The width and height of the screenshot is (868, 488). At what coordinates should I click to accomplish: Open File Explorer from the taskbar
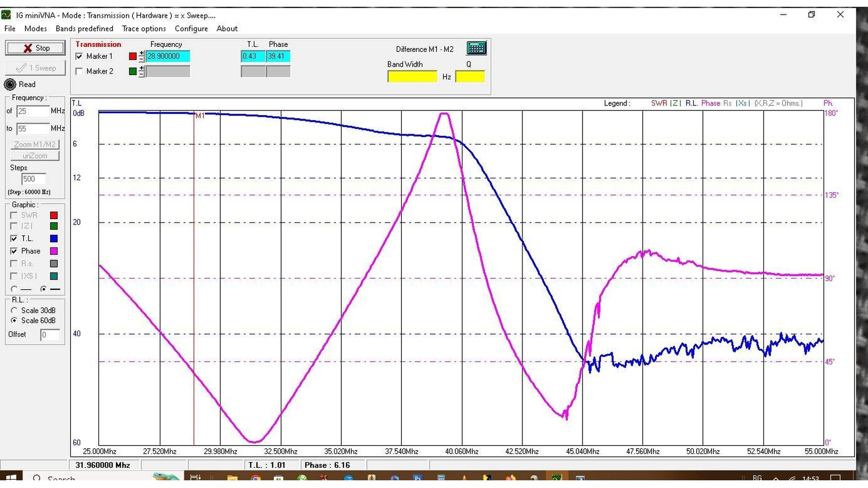tap(232, 478)
